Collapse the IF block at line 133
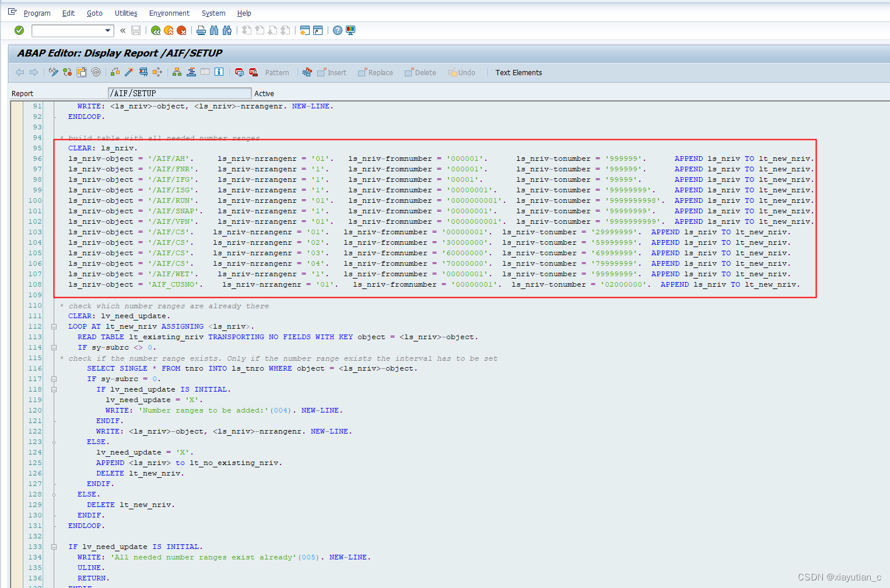 pos(54,547)
